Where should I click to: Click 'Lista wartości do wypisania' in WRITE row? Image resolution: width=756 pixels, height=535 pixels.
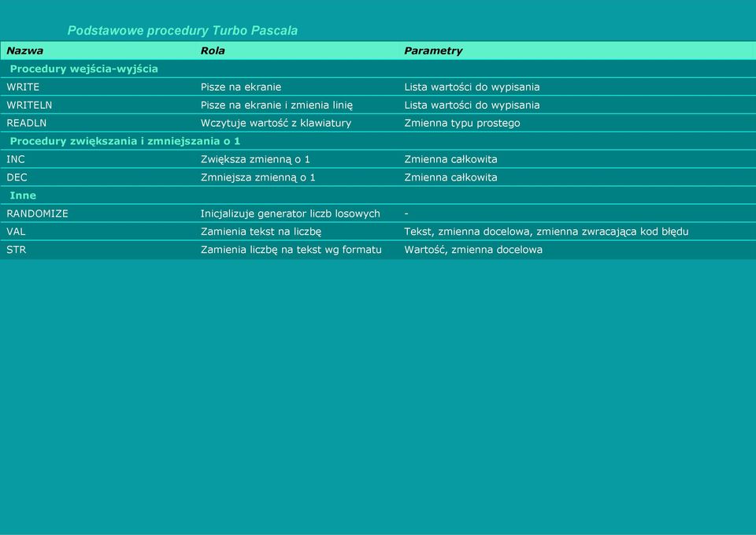472,87
